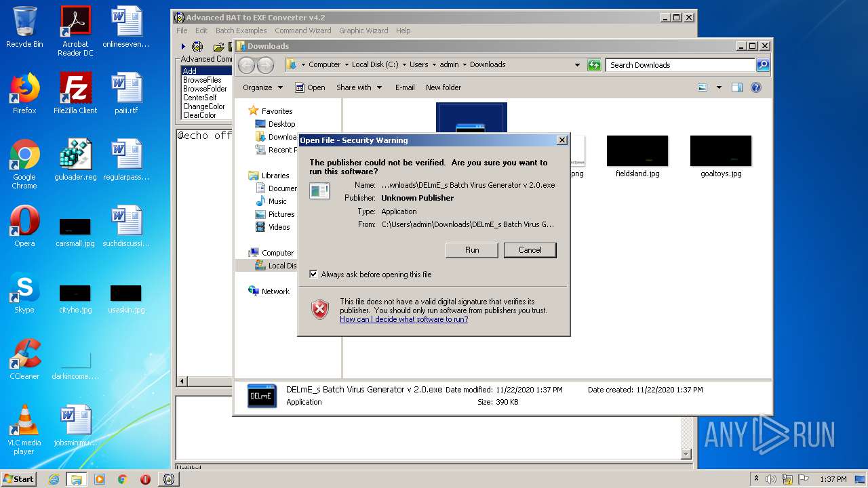Open Google Chrome desktop shortcut

(24, 164)
